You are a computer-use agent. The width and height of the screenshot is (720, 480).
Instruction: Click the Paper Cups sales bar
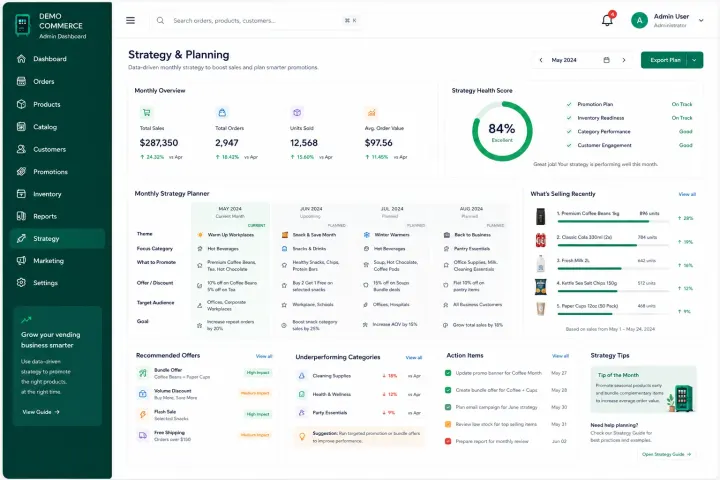click(613, 314)
